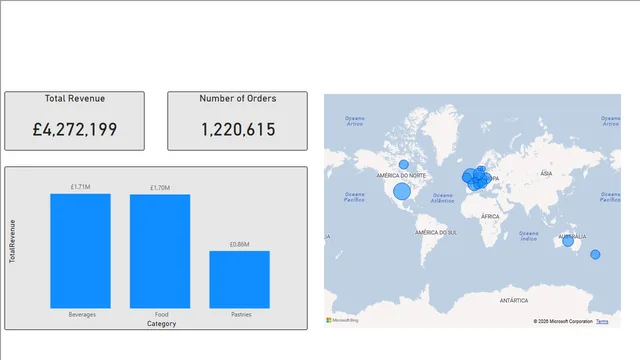
Task: Click the Oceano Índico map label
Action: click(x=529, y=236)
